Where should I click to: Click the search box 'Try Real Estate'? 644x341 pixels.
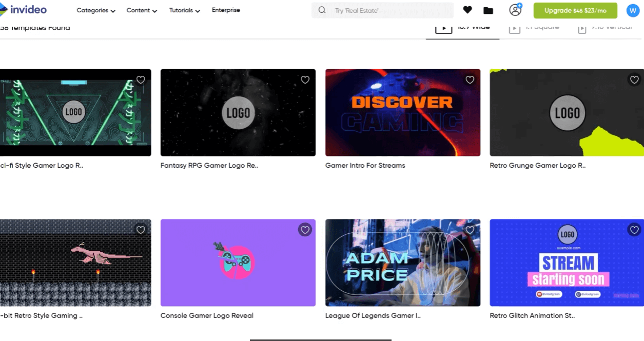tap(382, 10)
